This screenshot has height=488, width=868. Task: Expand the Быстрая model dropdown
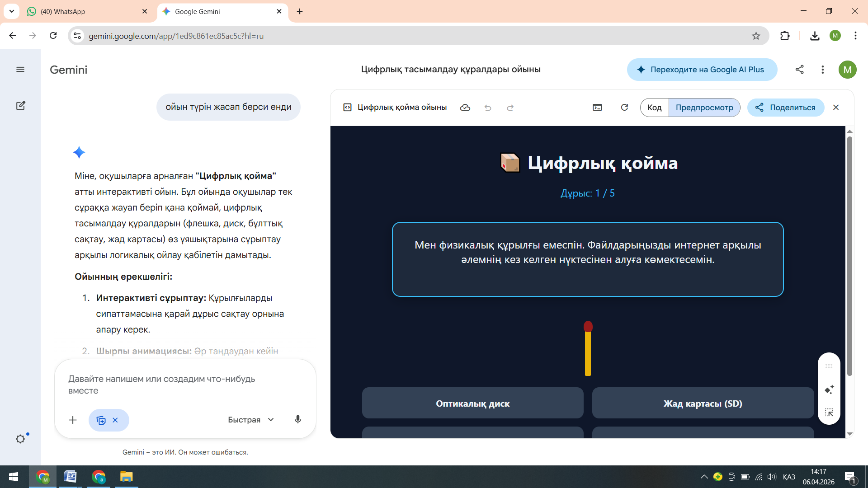point(251,420)
